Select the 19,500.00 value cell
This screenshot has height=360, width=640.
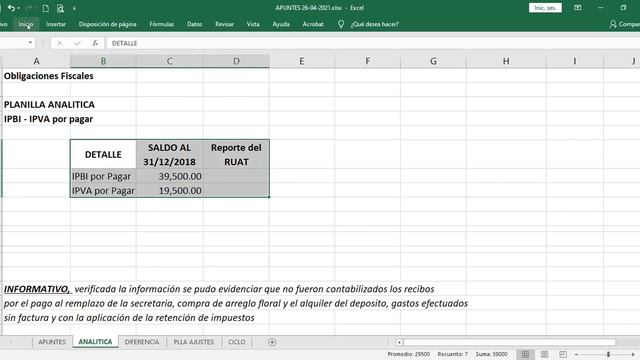point(169,191)
